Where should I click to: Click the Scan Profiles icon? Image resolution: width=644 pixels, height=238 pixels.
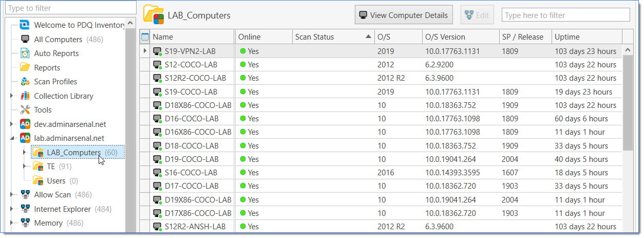pos(25,82)
